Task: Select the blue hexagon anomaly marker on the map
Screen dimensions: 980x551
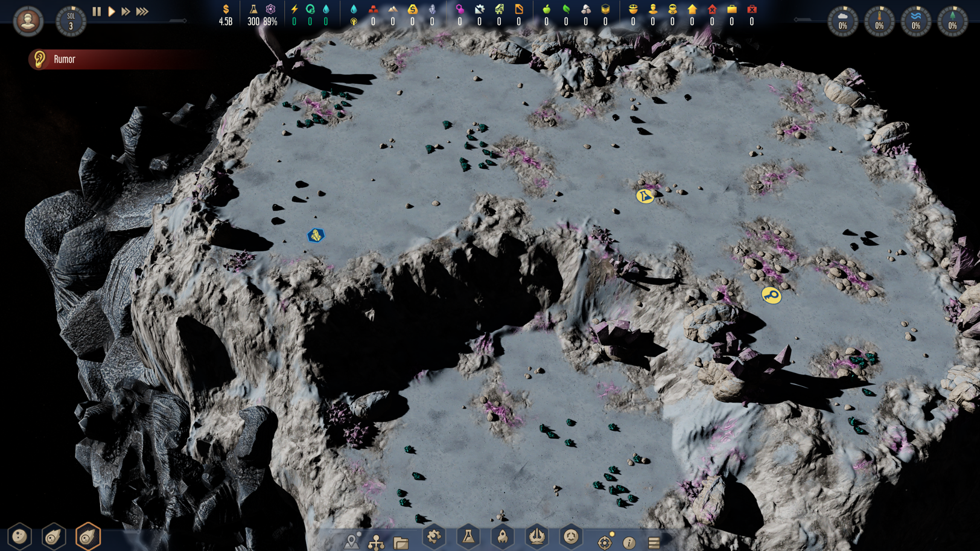Action: tap(316, 235)
